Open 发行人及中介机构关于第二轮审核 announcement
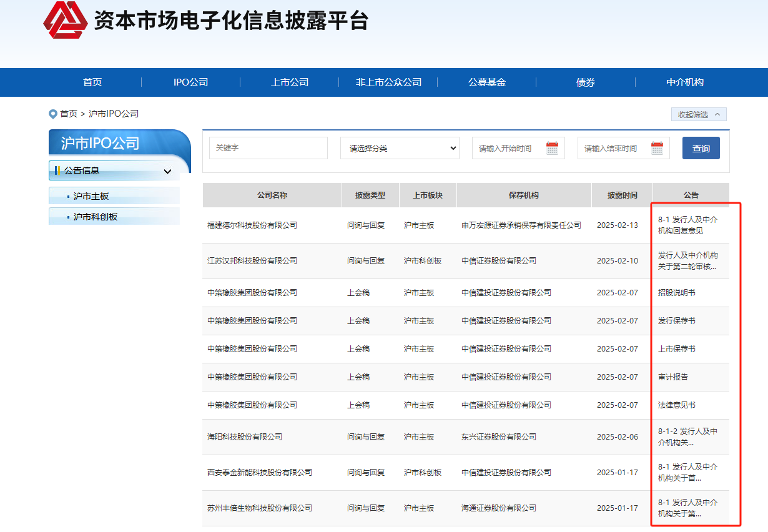 (x=688, y=261)
